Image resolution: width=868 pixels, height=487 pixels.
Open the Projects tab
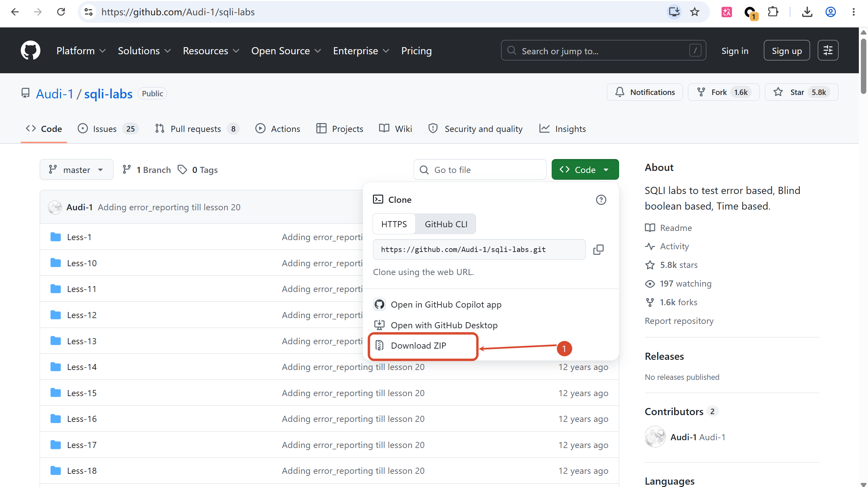pos(339,129)
